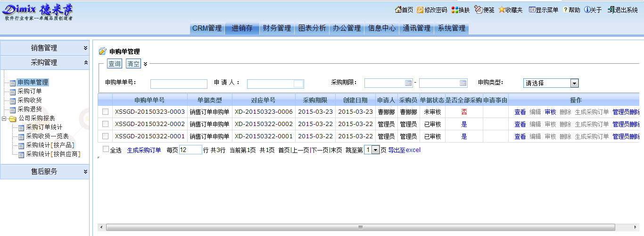Check the box for XSSGD-20150322-0002 row
Viewport: 644px width, 236px height.
106,124
